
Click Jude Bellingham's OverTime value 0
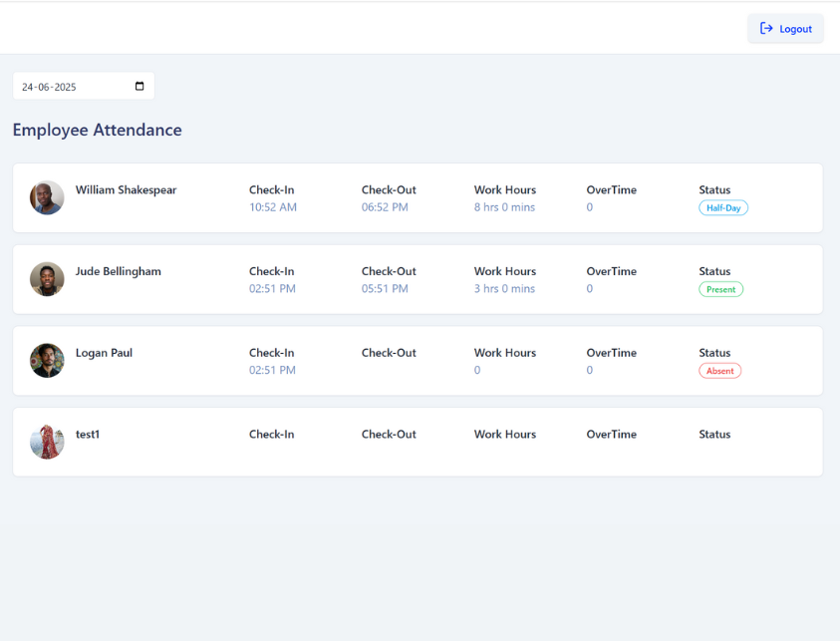(x=590, y=288)
